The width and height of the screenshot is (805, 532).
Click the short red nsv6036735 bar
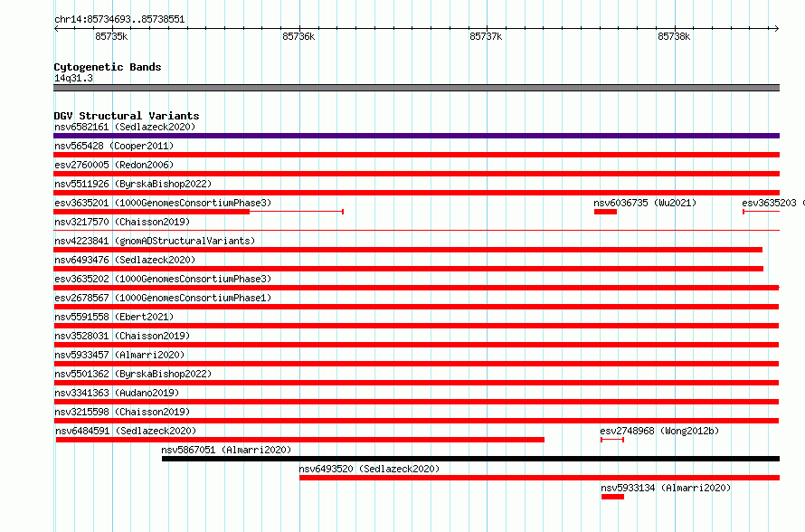click(x=605, y=212)
